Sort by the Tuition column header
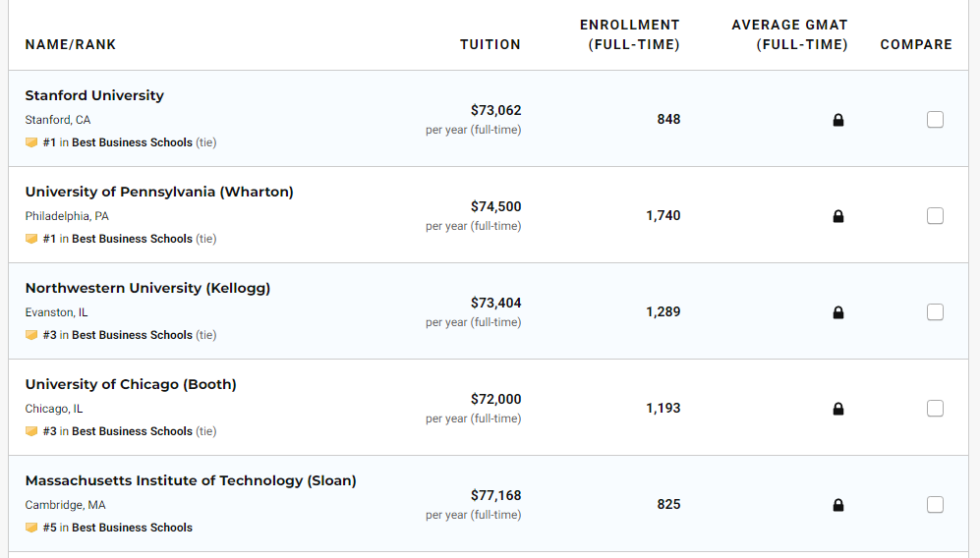The width and height of the screenshot is (980, 558). pos(490,44)
